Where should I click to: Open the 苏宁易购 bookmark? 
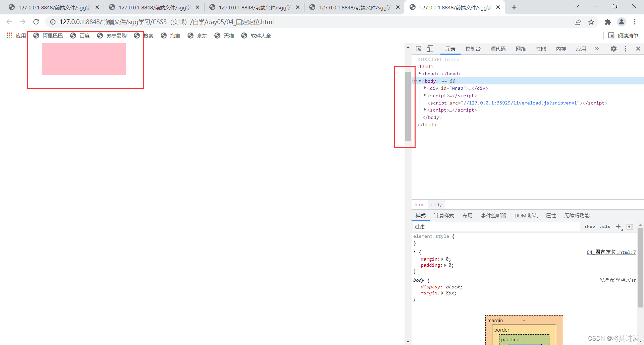click(112, 36)
